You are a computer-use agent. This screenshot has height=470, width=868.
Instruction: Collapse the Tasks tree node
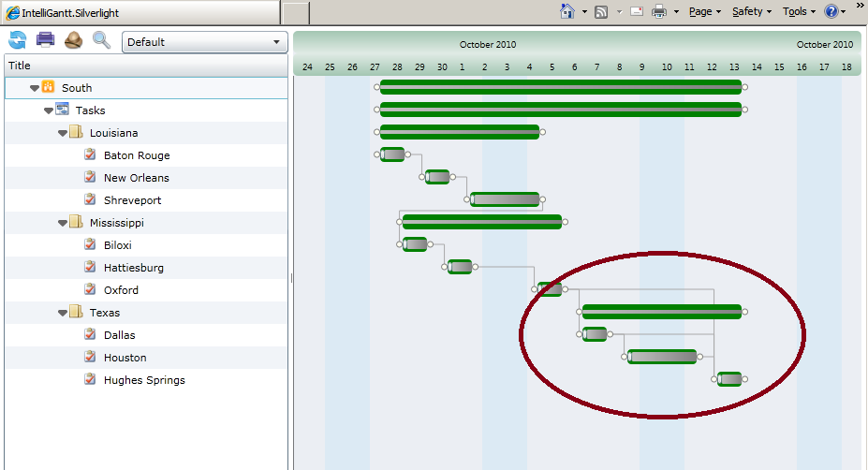[x=49, y=110]
